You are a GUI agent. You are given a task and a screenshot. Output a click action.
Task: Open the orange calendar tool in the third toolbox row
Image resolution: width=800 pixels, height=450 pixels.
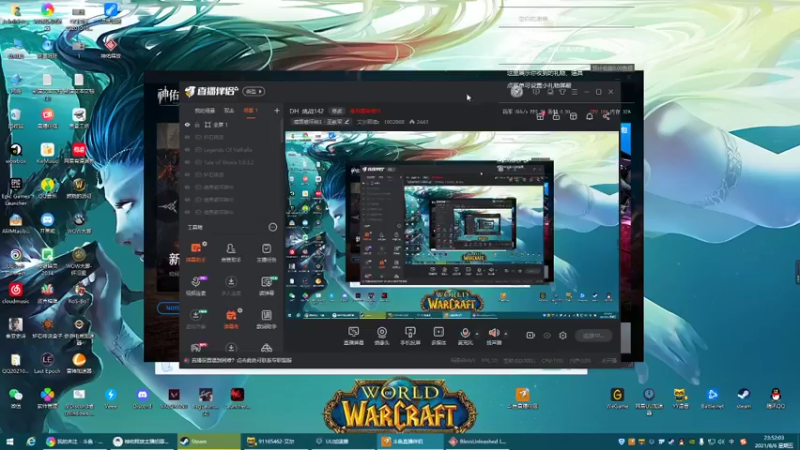click(231, 319)
